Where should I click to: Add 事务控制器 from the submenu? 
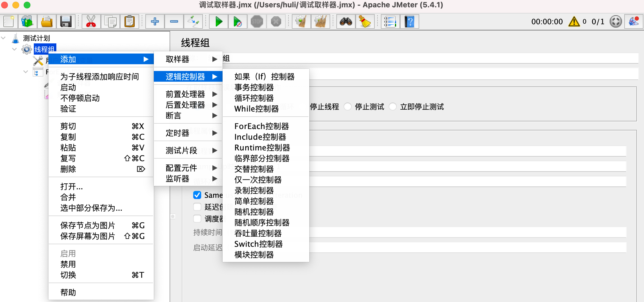pyautogui.click(x=266, y=87)
